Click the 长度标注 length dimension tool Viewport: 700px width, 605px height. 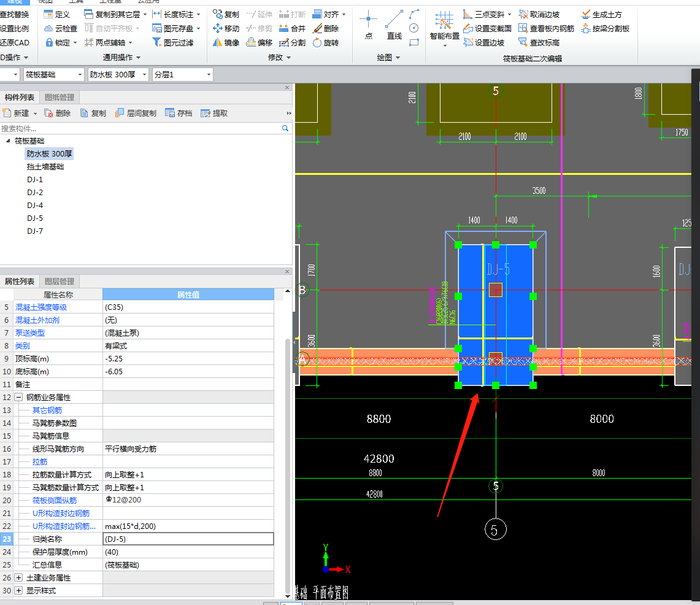coord(176,14)
